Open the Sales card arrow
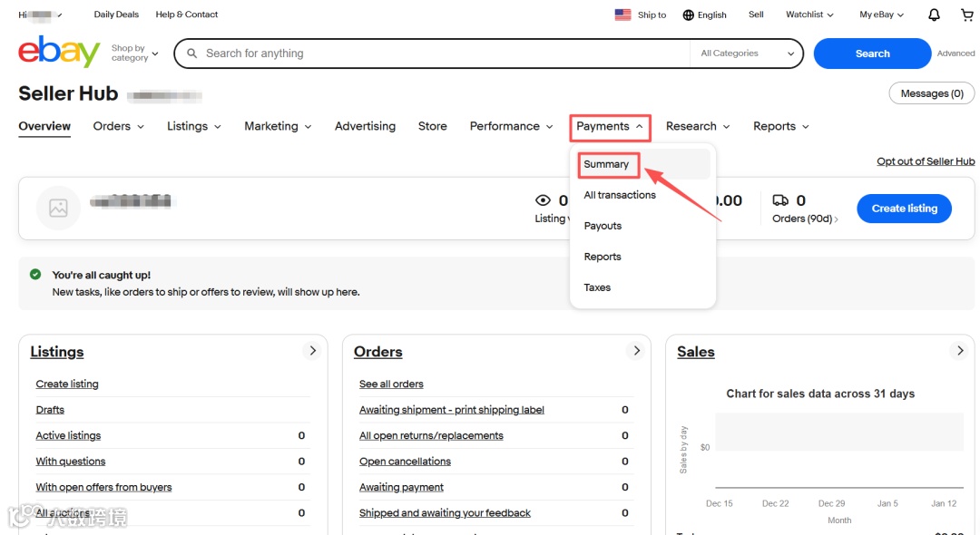The height and width of the screenshot is (535, 980). [960, 351]
